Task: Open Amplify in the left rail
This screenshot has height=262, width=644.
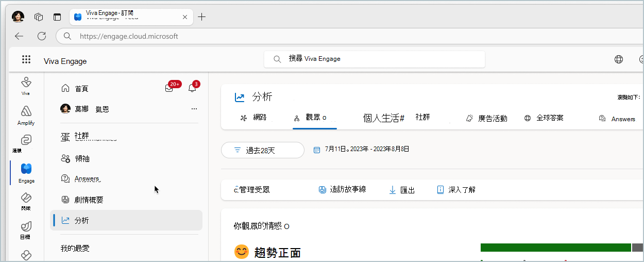Action: click(26, 115)
